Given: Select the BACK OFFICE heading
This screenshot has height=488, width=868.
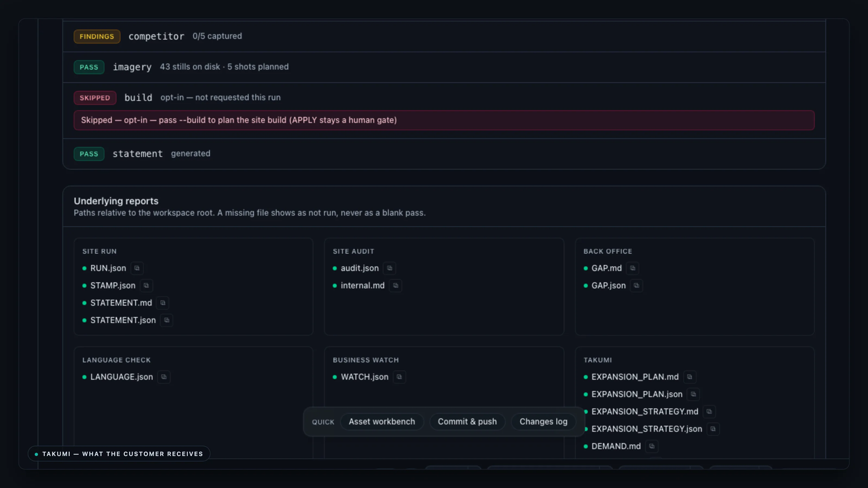Looking at the screenshot, I should (608, 251).
